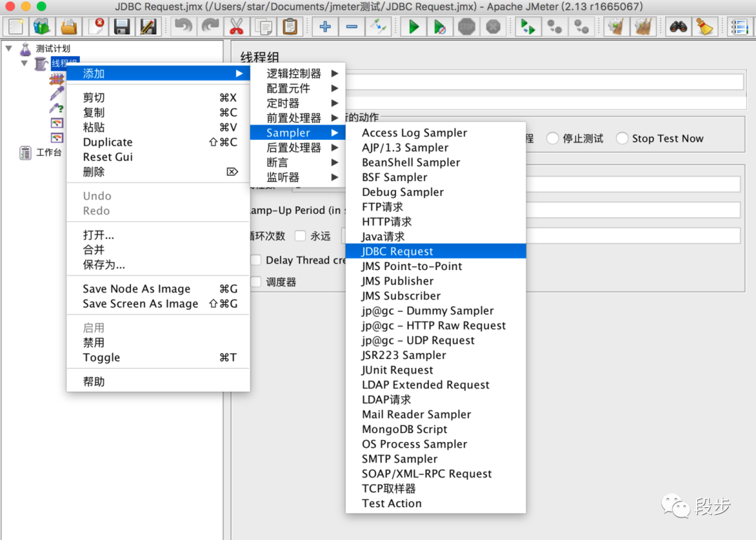Click the Toggle arrows toolbar icon
The image size is (756, 540).
(378, 27)
